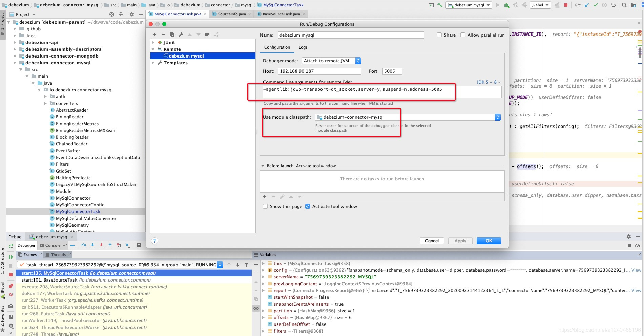Switch to the SourceInfo.java editor tab
Viewport: 644px width, 336px height.
tap(232, 14)
